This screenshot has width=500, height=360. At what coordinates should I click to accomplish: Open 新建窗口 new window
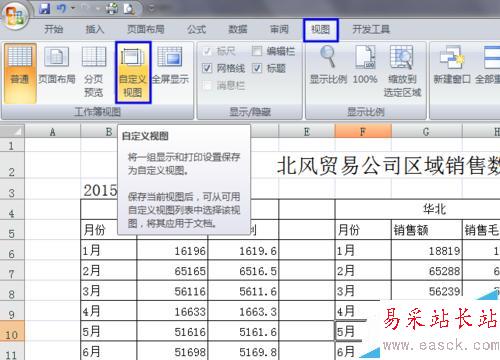[x=452, y=65]
